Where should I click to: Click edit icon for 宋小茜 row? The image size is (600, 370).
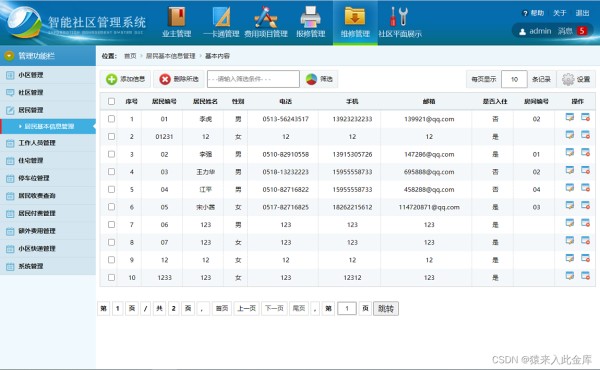click(x=570, y=205)
